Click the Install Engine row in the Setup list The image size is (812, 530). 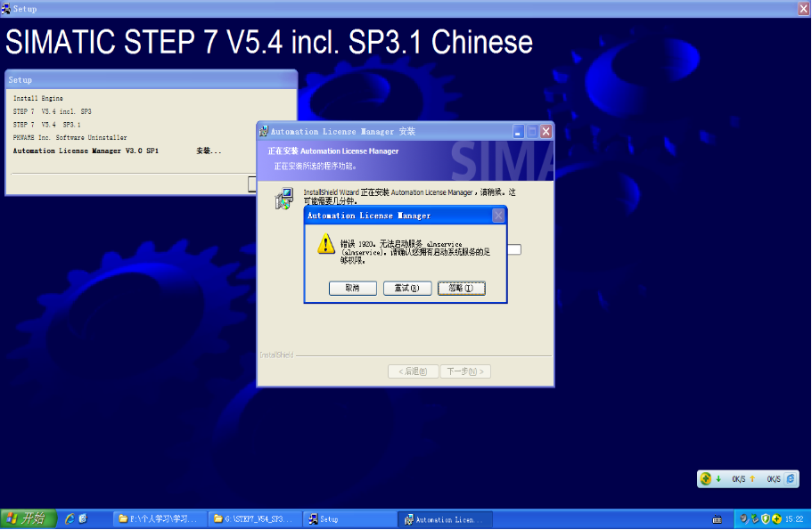(x=37, y=98)
